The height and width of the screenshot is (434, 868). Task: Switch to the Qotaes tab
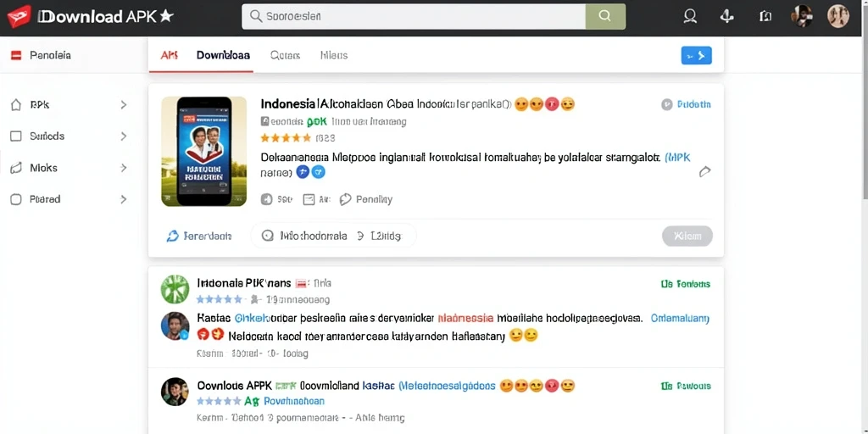click(285, 55)
